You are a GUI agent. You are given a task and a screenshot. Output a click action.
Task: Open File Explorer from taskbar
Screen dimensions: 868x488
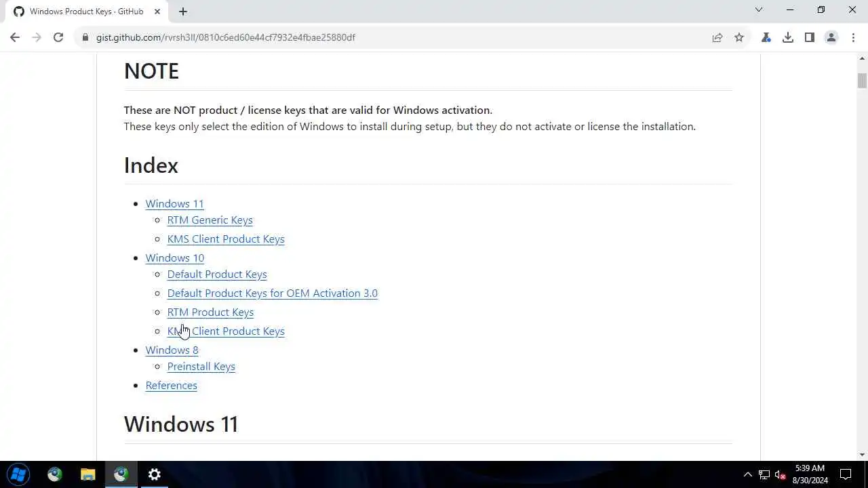88,474
